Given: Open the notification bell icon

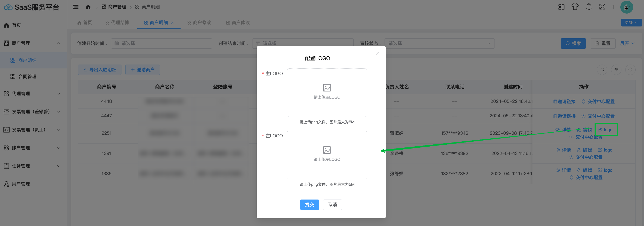Looking at the screenshot, I should (589, 7).
